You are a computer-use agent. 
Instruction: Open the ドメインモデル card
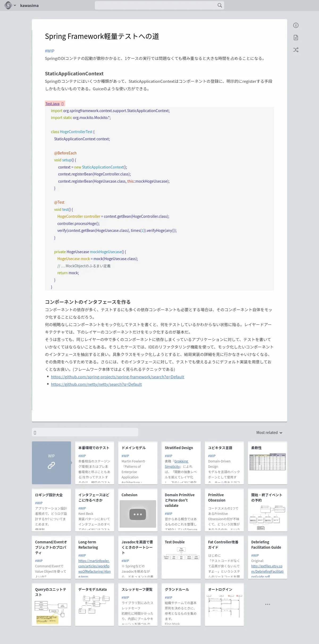pyautogui.click(x=138, y=463)
